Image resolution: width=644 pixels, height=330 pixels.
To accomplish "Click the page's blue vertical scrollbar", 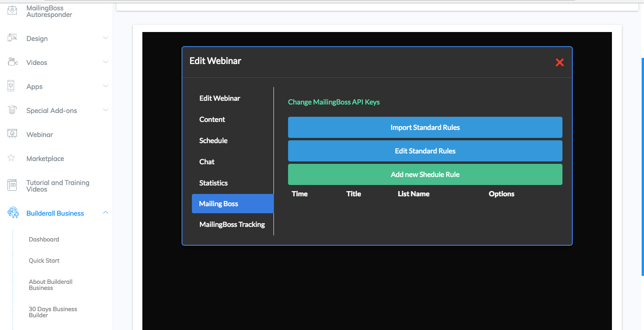I will [x=643, y=167].
